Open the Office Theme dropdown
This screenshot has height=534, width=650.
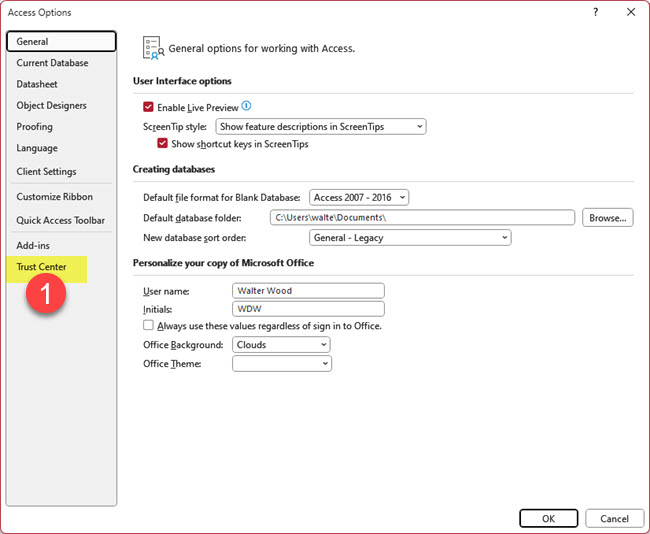(x=282, y=364)
